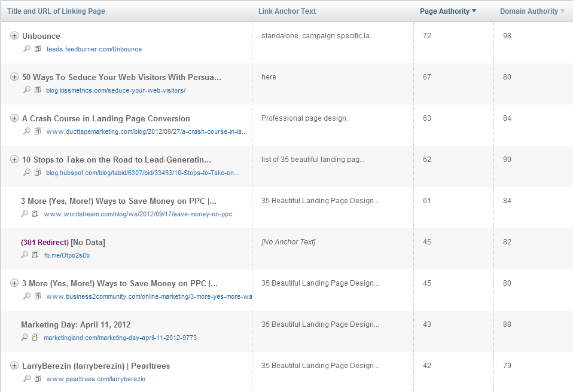Click magnifier icon beside pearltrees.com URL
This screenshot has height=392, width=573.
coord(27,378)
